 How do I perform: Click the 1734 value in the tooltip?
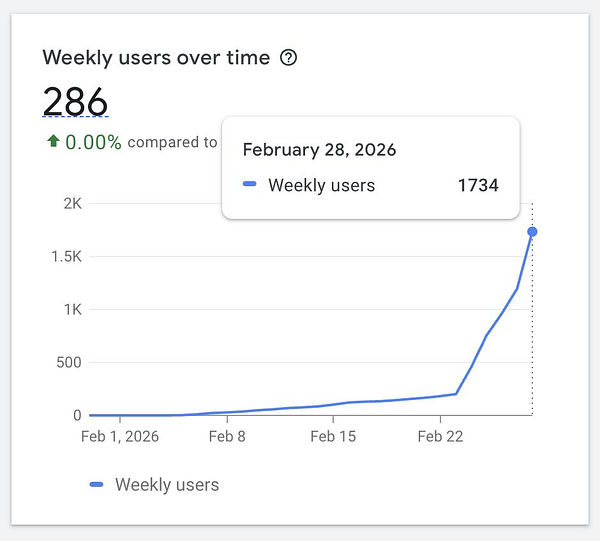click(x=478, y=185)
